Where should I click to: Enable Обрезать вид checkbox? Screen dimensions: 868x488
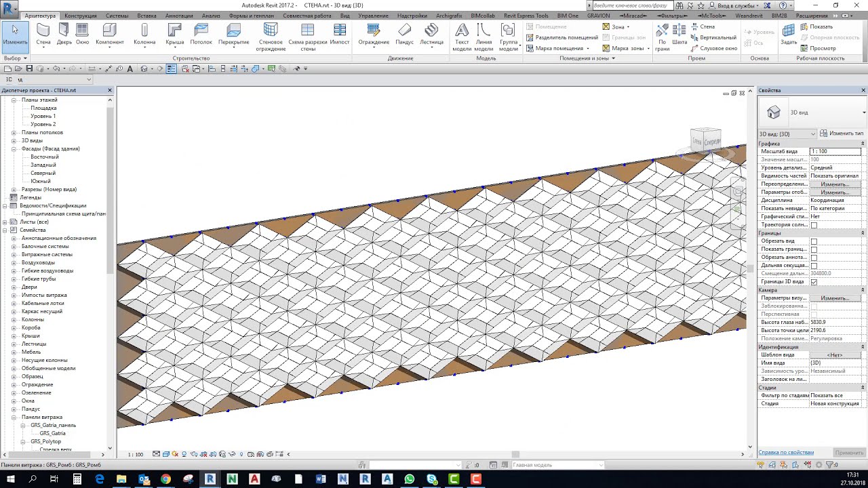[814, 241]
